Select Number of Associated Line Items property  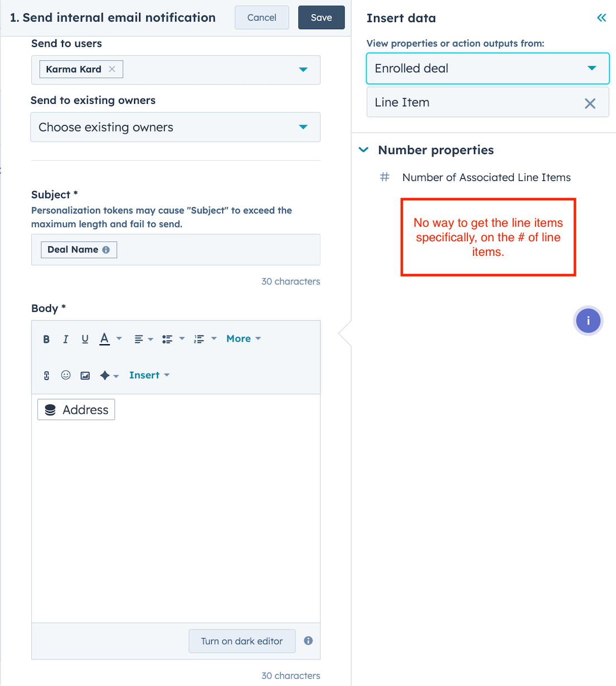tap(486, 177)
